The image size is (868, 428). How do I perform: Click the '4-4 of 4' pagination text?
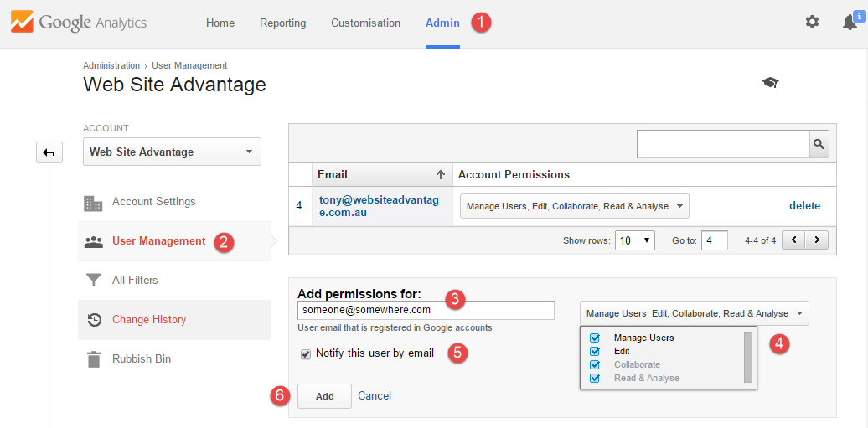761,241
